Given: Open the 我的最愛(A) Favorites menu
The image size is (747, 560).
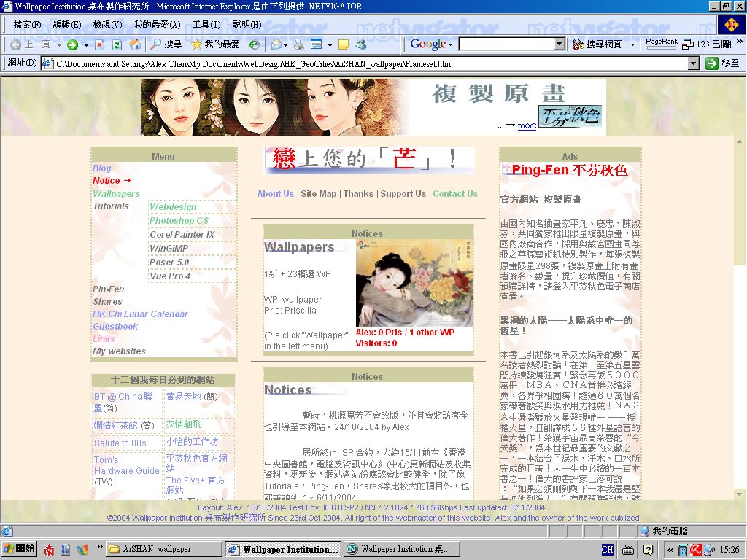Looking at the screenshot, I should (x=158, y=25).
